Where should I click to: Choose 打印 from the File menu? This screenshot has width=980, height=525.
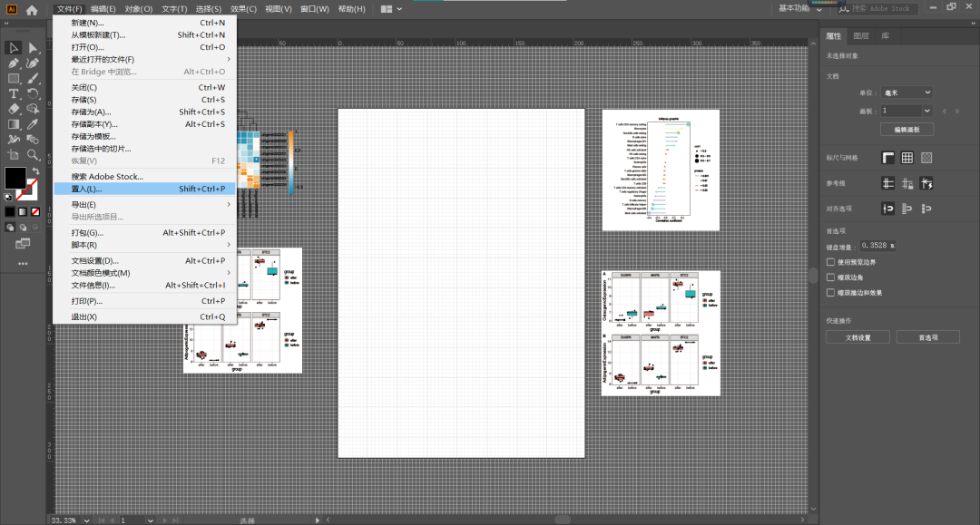pyautogui.click(x=145, y=301)
